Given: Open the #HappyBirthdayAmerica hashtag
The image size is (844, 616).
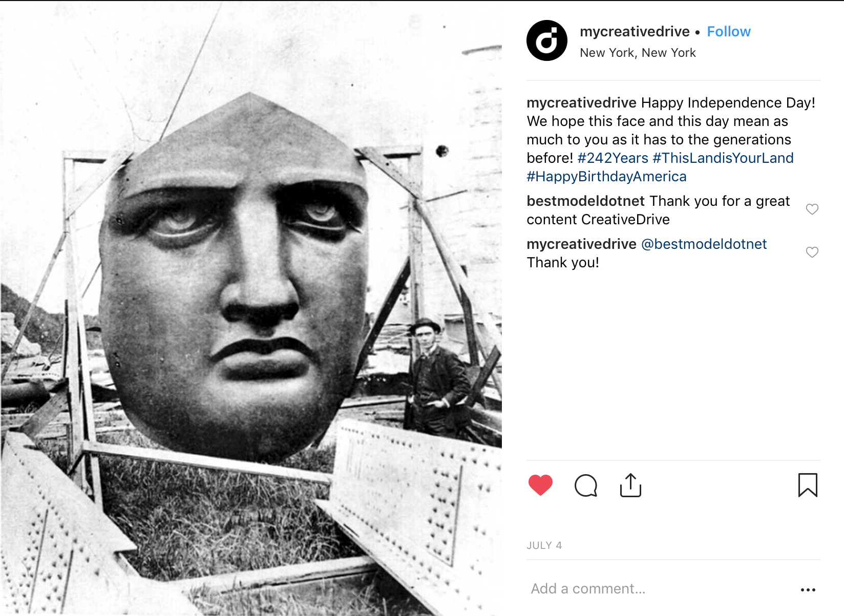Looking at the screenshot, I should tap(606, 176).
